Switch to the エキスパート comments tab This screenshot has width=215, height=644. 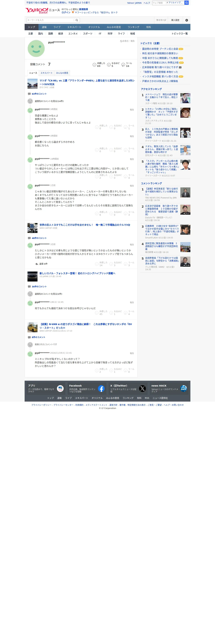pos(47,73)
